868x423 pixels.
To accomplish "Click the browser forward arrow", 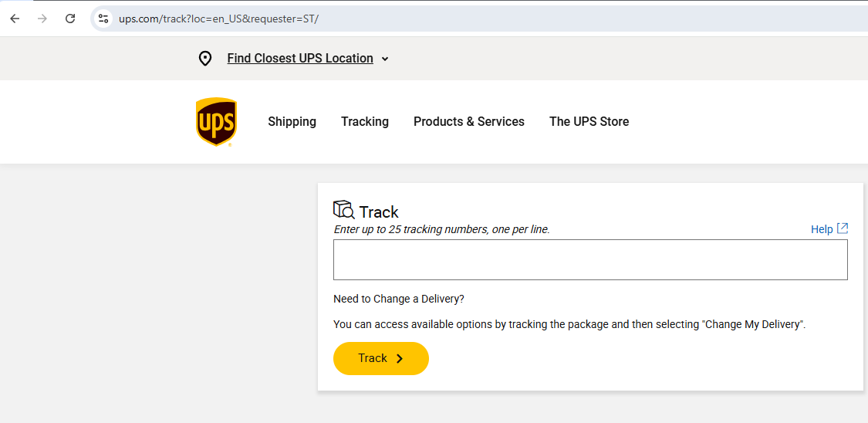I will pyautogui.click(x=42, y=19).
